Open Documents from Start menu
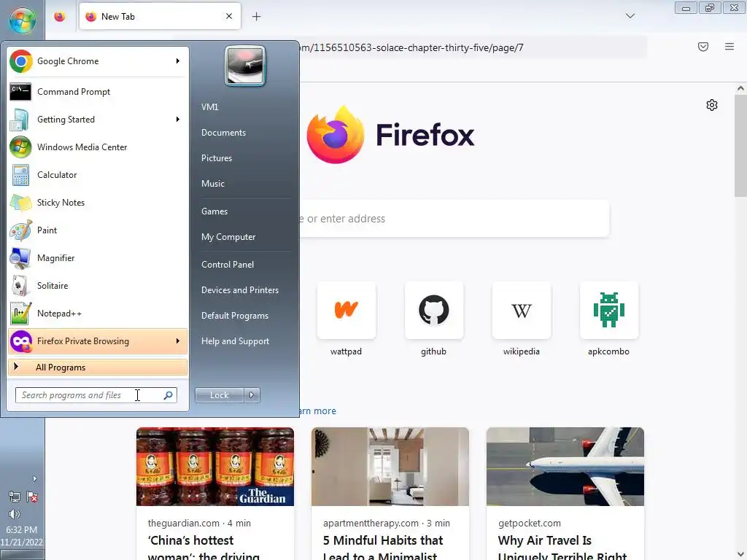This screenshot has width=747, height=560. point(223,133)
